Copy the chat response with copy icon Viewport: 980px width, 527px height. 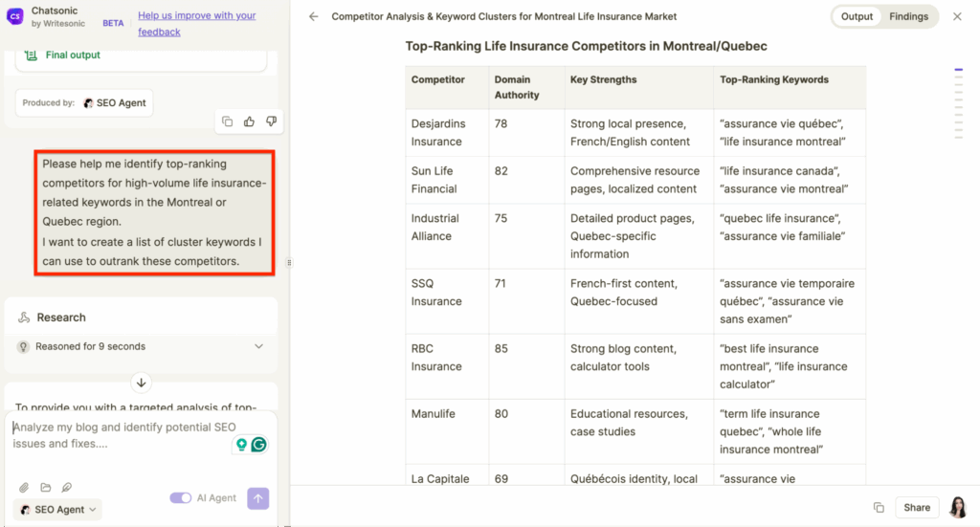pyautogui.click(x=228, y=121)
